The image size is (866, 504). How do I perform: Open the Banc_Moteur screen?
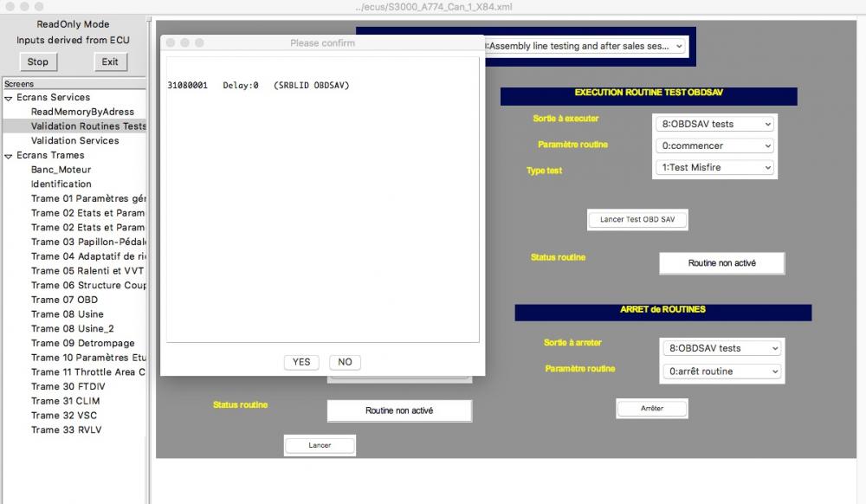[61, 170]
